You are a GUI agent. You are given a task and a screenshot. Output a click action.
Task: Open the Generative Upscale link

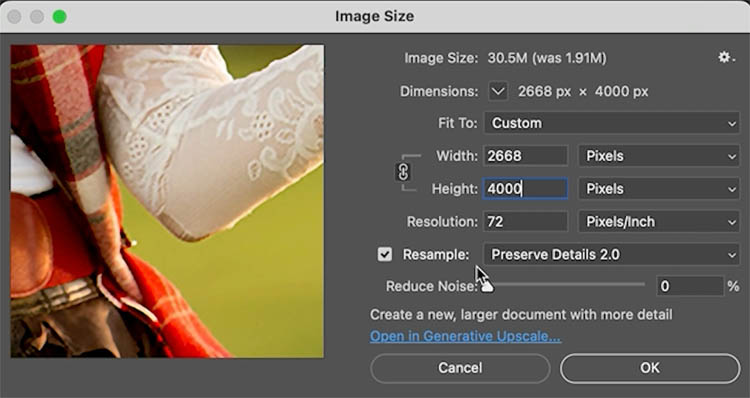(465, 336)
